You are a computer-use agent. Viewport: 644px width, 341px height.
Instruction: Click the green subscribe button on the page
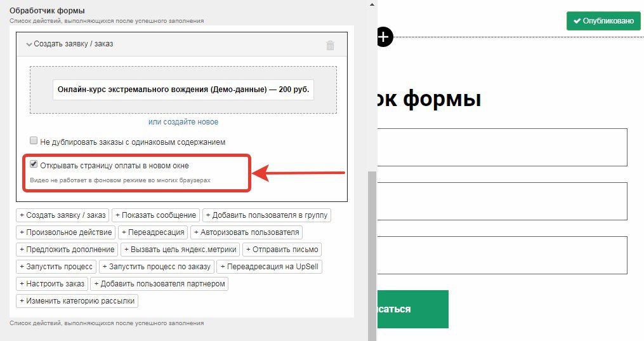413,309
